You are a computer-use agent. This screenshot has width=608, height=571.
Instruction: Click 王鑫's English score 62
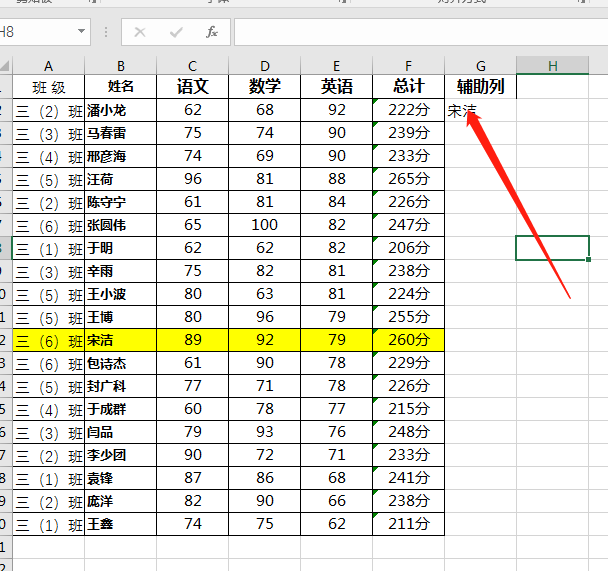337,524
